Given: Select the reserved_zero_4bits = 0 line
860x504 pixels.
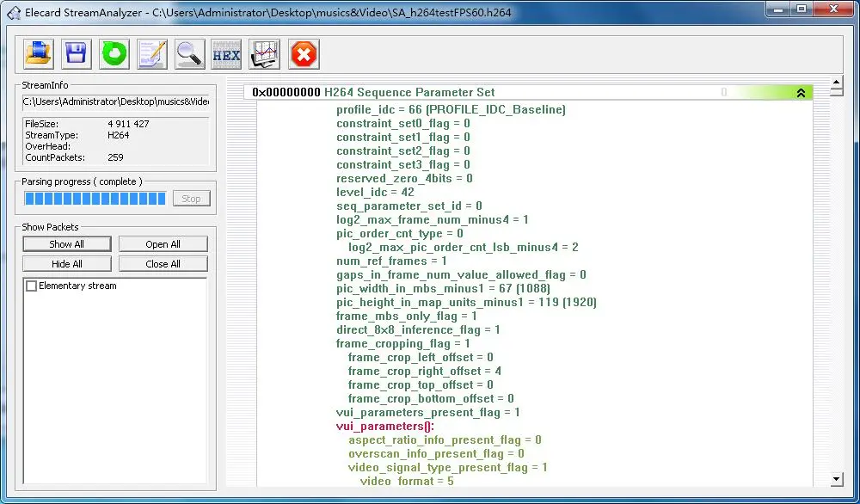Looking at the screenshot, I should [x=404, y=178].
